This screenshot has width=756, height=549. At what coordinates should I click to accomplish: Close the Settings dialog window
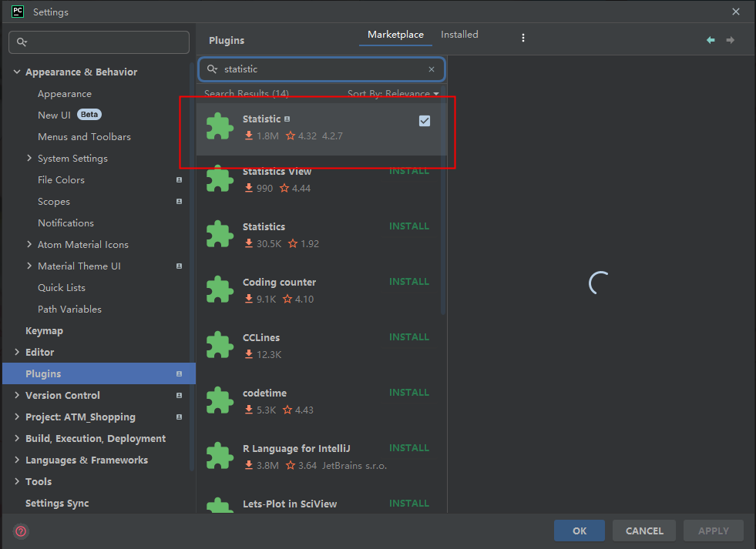pos(736,12)
